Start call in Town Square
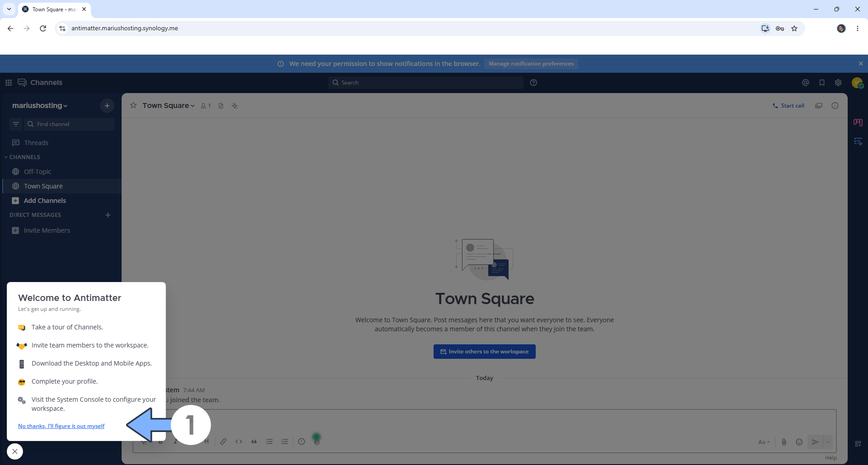868x465 pixels. click(x=788, y=106)
